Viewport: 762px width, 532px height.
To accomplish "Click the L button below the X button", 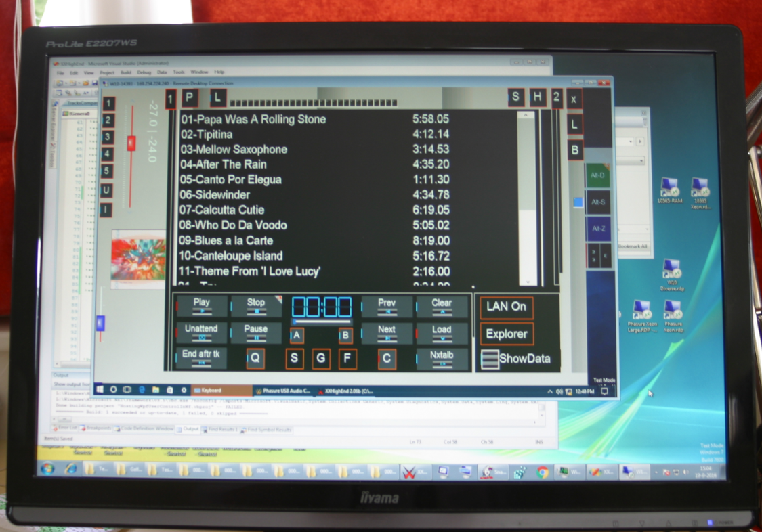I will [x=574, y=125].
